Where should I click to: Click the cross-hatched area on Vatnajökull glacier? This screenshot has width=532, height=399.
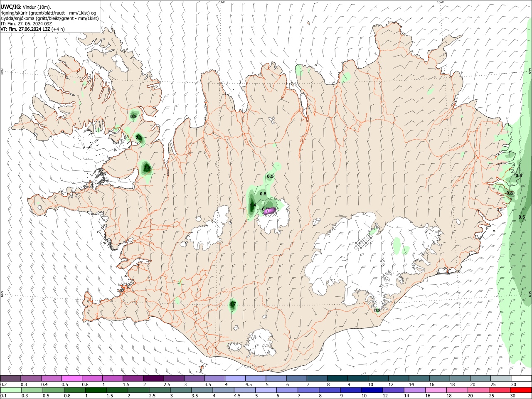pos(364,241)
